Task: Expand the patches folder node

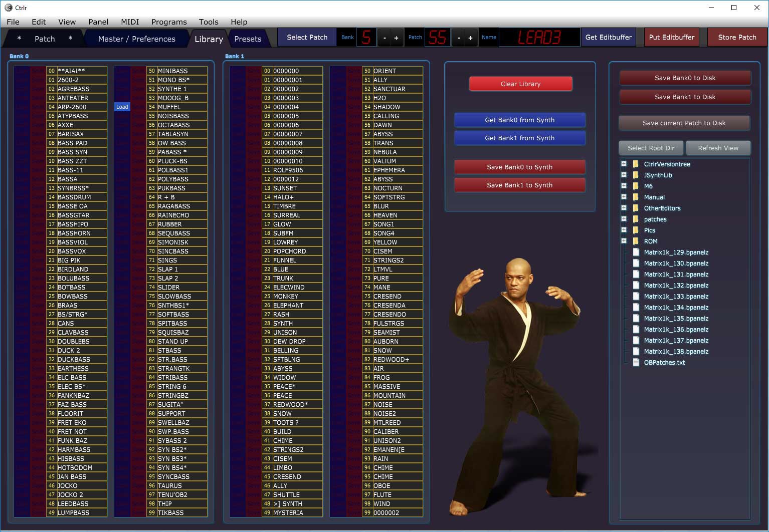Action: (624, 219)
